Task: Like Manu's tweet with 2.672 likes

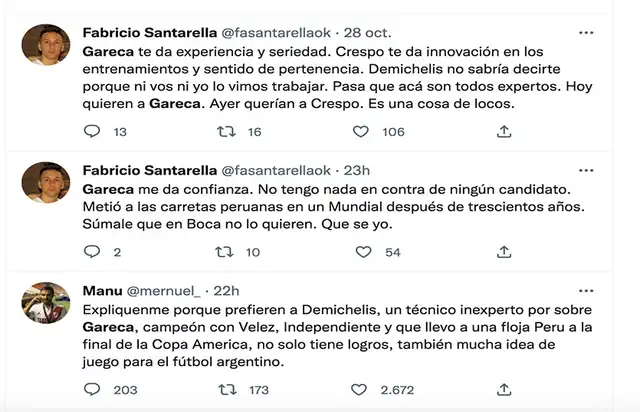Action: pos(361,389)
